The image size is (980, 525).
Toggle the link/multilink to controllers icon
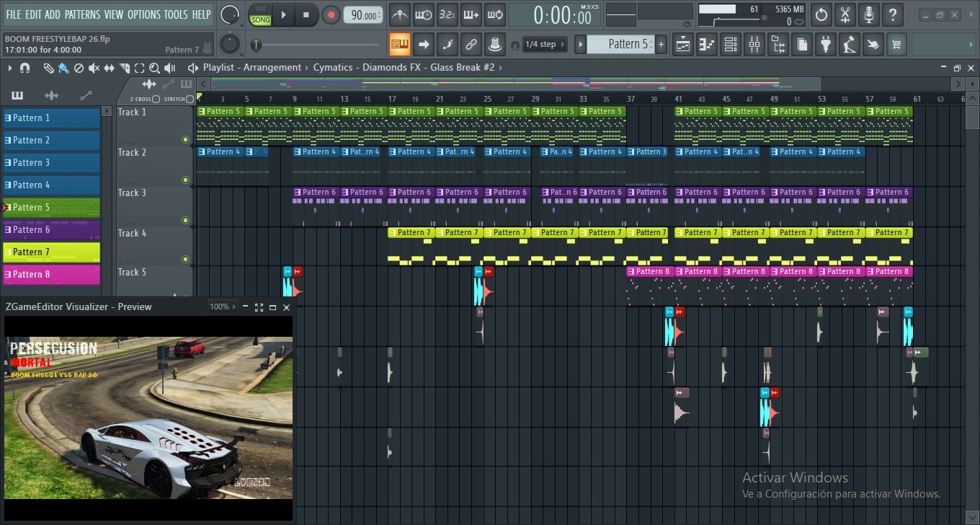click(471, 45)
